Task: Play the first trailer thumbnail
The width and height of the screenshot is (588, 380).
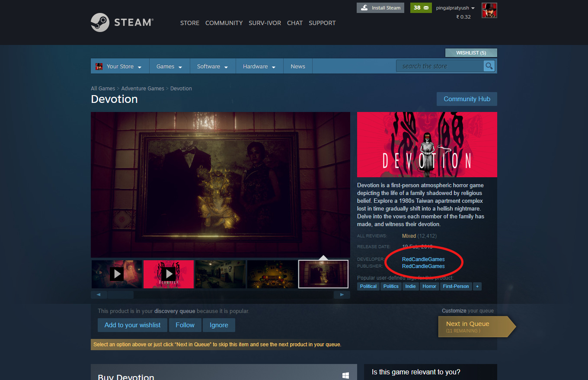Action: pos(117,274)
